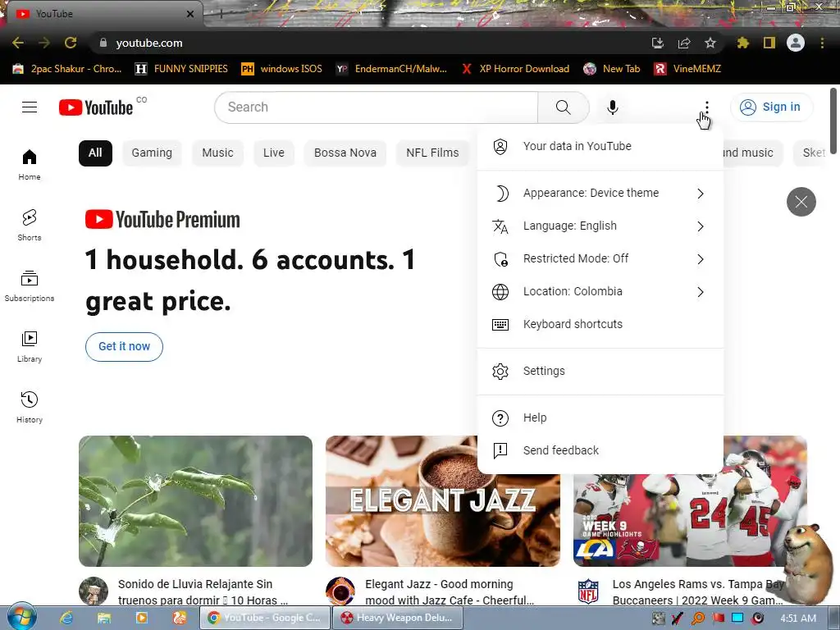Open the Elegant Jazz channel avatar

click(340, 591)
